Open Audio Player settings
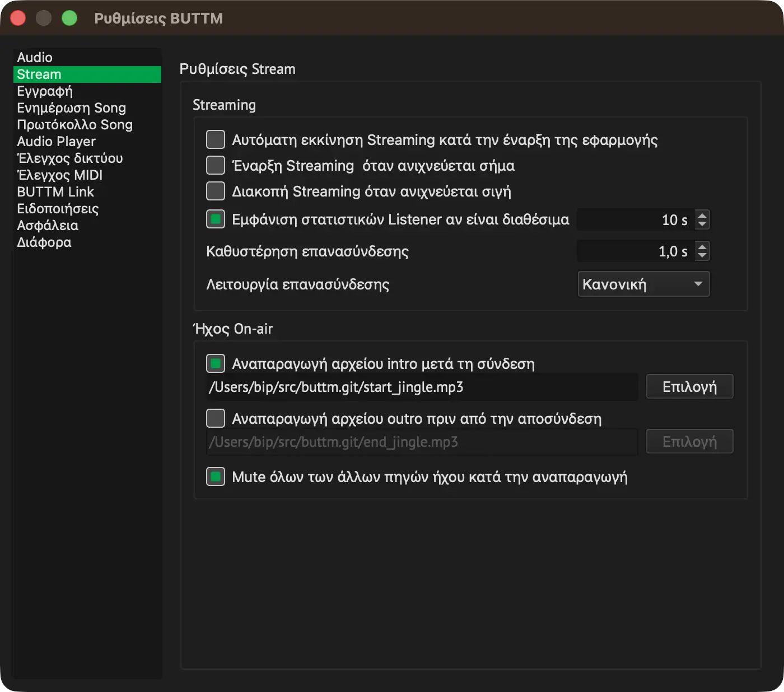784x692 pixels. tap(87, 142)
